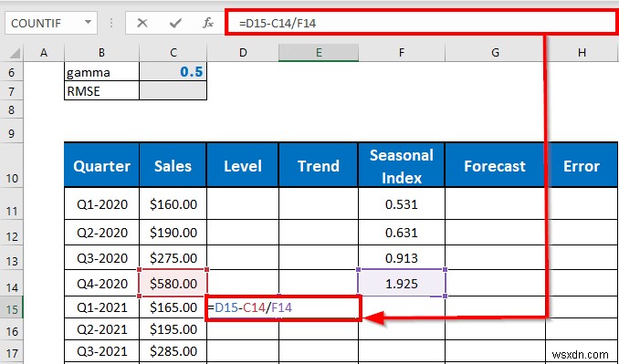Select seasonal index 0.631

coord(401,233)
